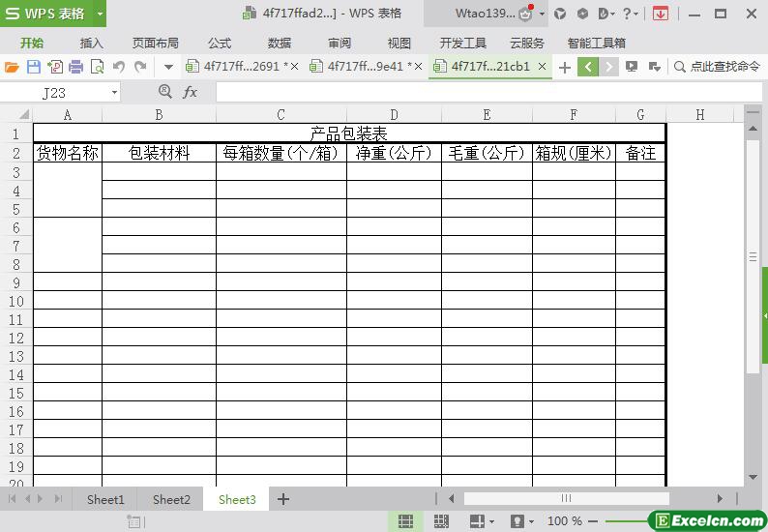Jump to the first sheet navigation arrow

12,499
